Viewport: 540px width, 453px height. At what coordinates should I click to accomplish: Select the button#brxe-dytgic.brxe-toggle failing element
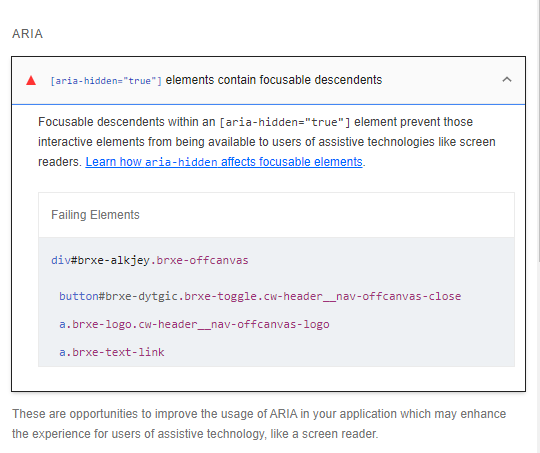click(x=260, y=296)
